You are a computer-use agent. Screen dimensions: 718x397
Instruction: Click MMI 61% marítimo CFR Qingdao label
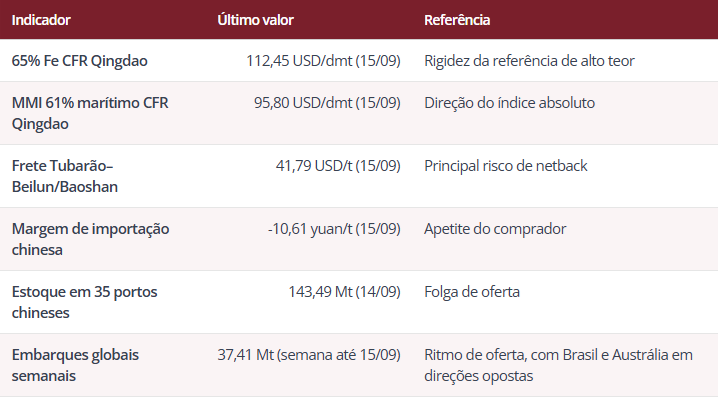[x=90, y=113]
